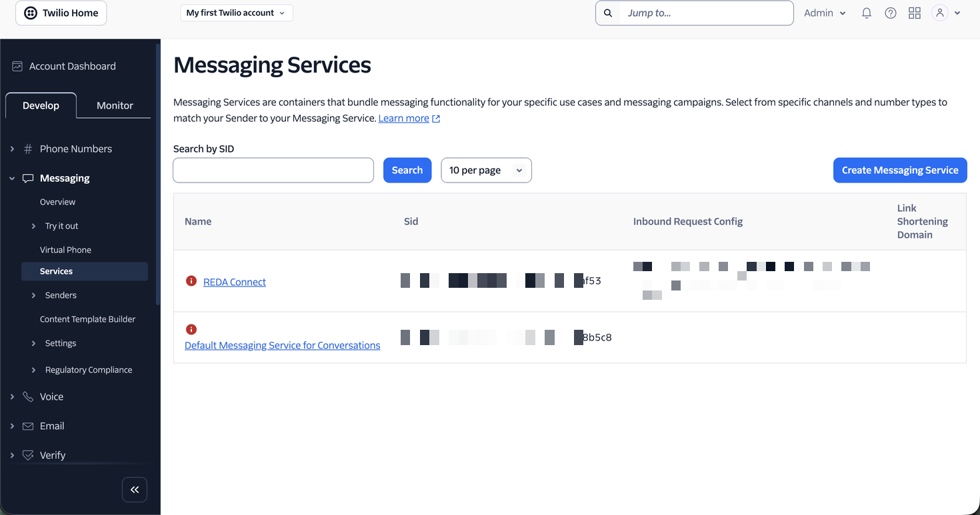Click the Default Messaging Service error icon

[x=191, y=329]
